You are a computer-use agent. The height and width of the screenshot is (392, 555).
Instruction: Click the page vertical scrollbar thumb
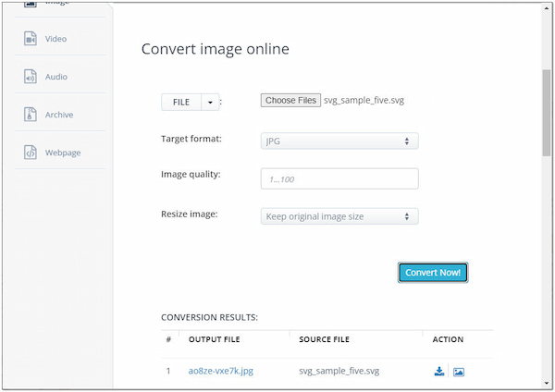point(547,113)
